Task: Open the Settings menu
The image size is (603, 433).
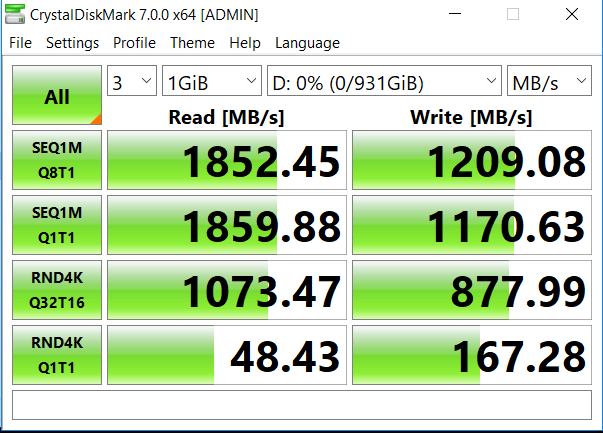Action: point(72,43)
